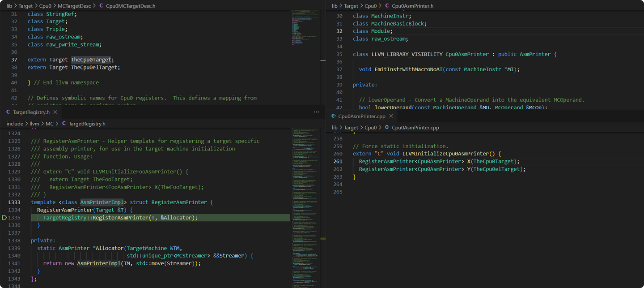644x288 pixels.
Task: Switch to the Cpu0AsmPrinter.cpp tab
Action: click(x=361, y=116)
